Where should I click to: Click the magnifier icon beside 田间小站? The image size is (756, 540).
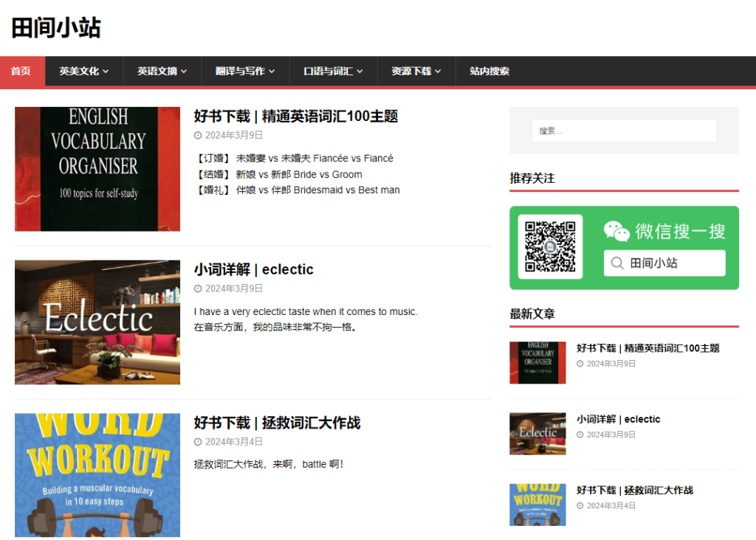pyautogui.click(x=617, y=263)
